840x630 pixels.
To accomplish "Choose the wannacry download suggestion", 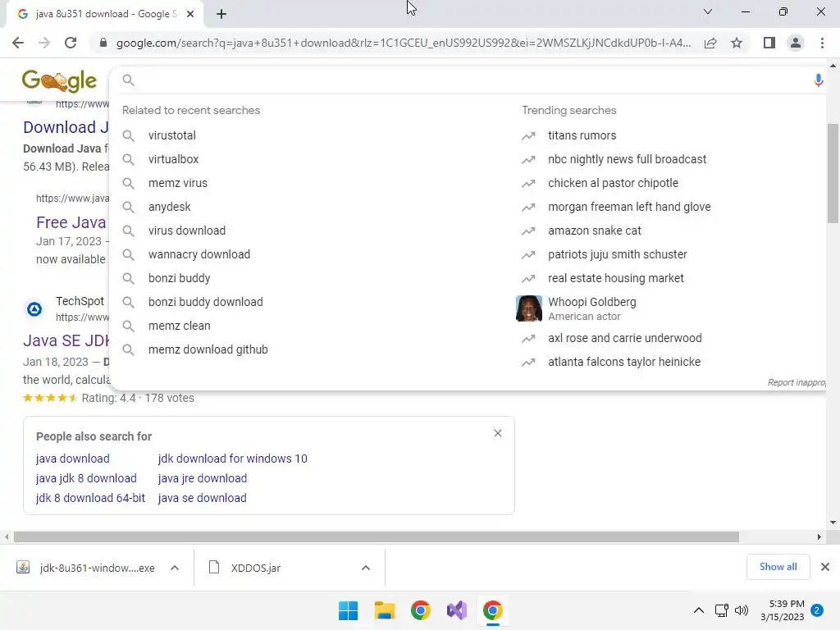I will (x=199, y=254).
